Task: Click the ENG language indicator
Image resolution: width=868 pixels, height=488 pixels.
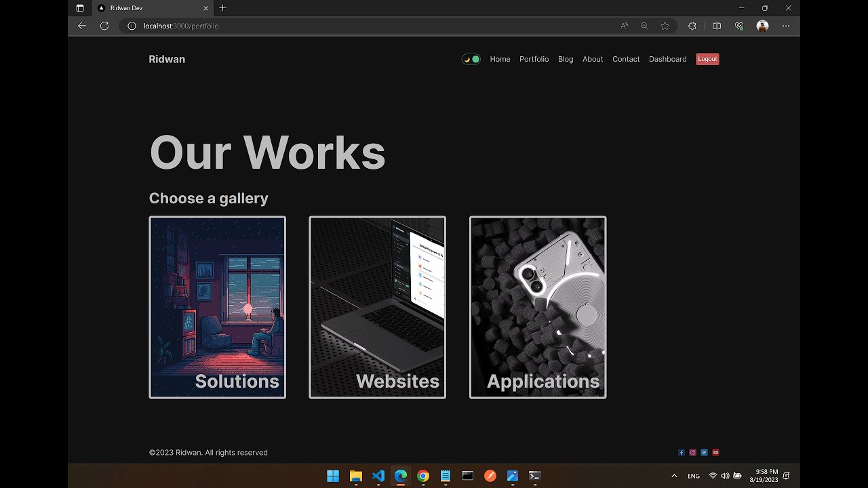Action: [694, 476]
